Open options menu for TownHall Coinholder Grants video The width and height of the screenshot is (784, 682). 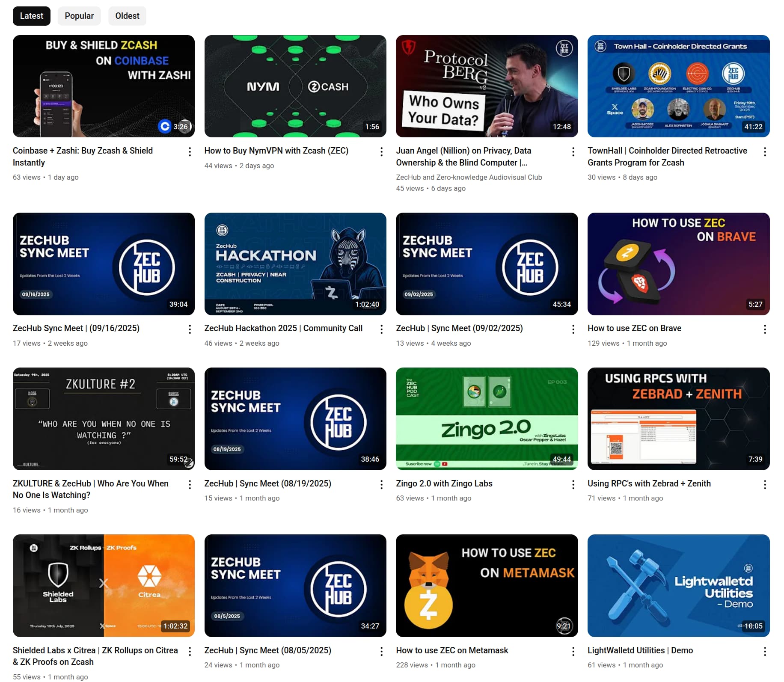765,152
